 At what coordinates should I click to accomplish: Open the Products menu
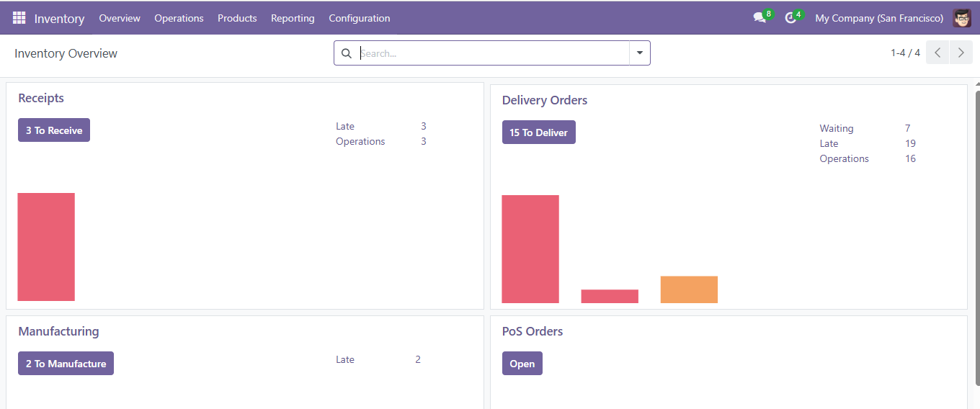(237, 18)
